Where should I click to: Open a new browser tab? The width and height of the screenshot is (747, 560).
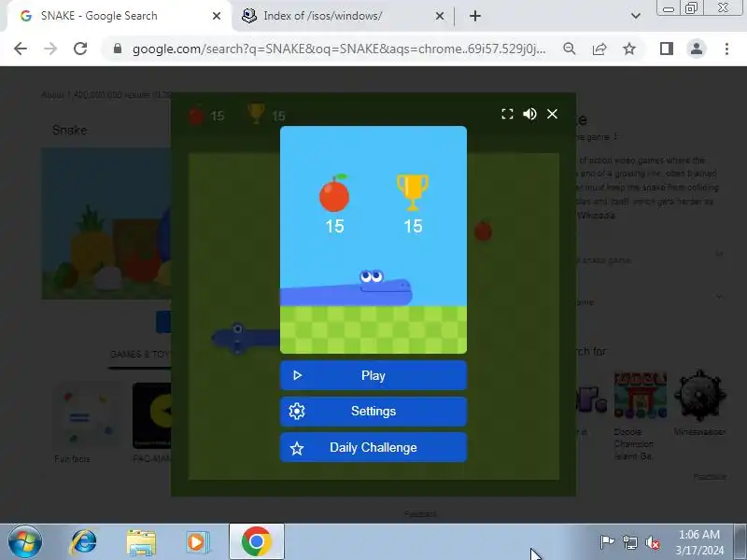pos(475,16)
